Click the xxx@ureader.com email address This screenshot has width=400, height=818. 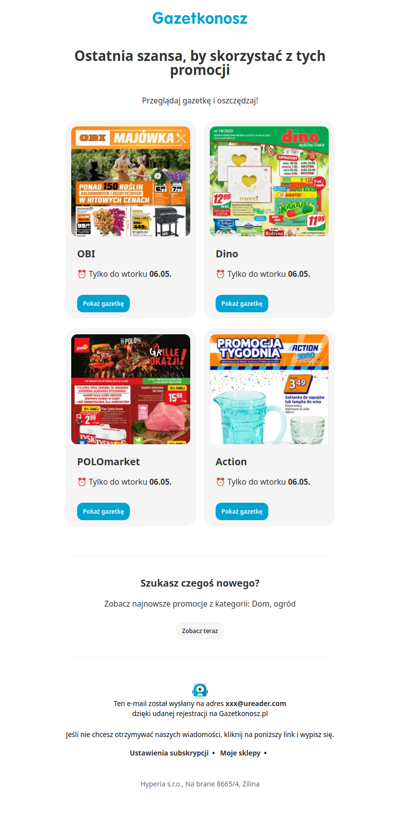(x=256, y=704)
